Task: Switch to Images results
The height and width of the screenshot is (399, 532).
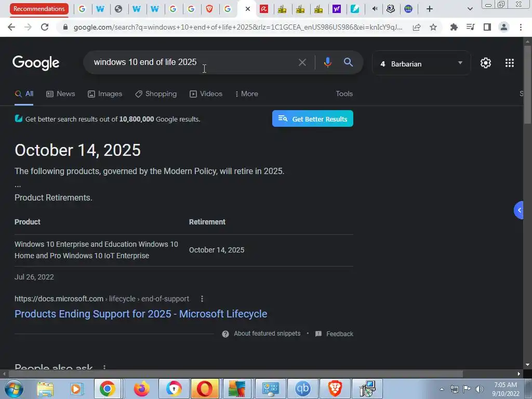Action: [105, 94]
